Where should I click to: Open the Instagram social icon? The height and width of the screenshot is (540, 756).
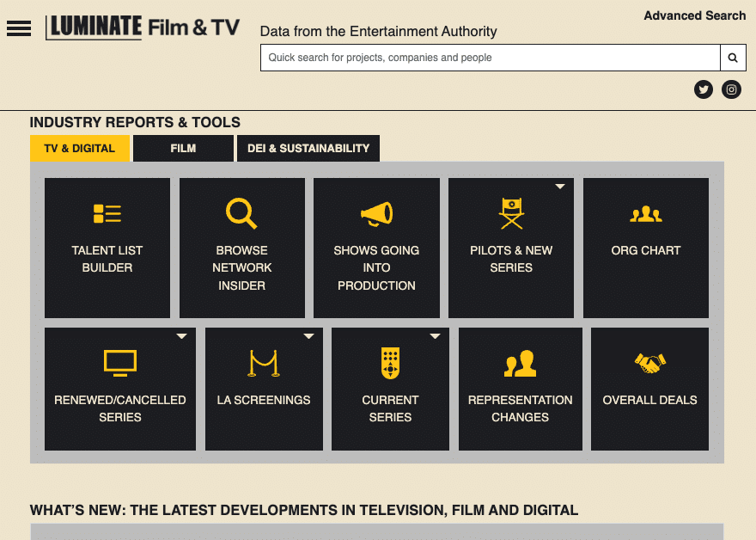[x=731, y=89]
